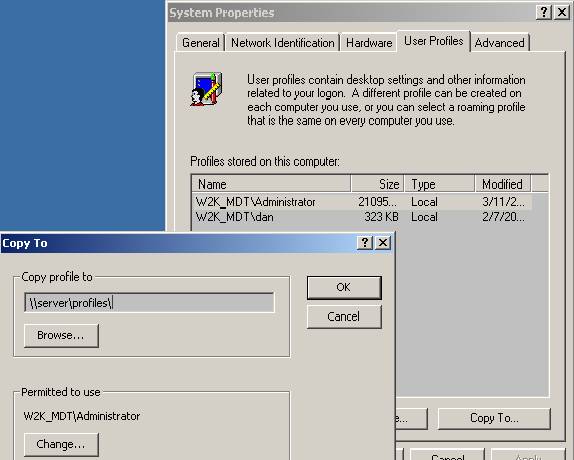Screen dimensions: 574x460
Task: Sort profiles by the Size column header
Action: 377,184
